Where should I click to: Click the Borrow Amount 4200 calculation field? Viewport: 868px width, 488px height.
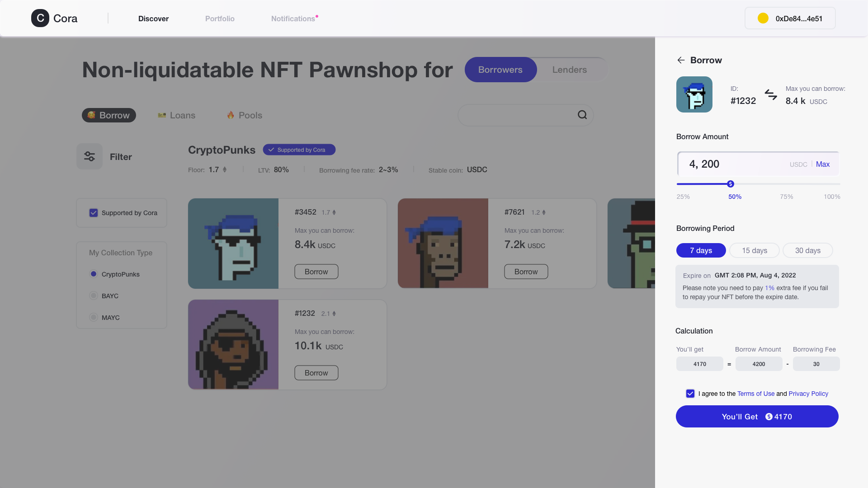point(759,364)
